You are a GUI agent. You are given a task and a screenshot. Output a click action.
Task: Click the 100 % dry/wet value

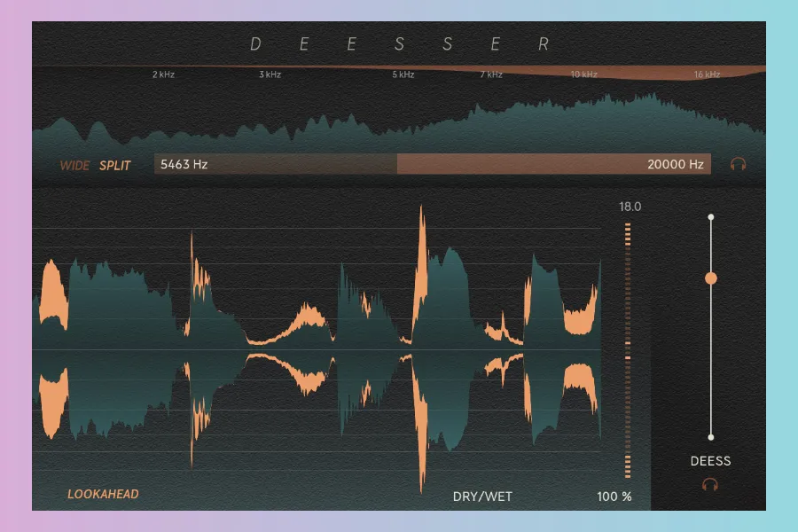[614, 497]
